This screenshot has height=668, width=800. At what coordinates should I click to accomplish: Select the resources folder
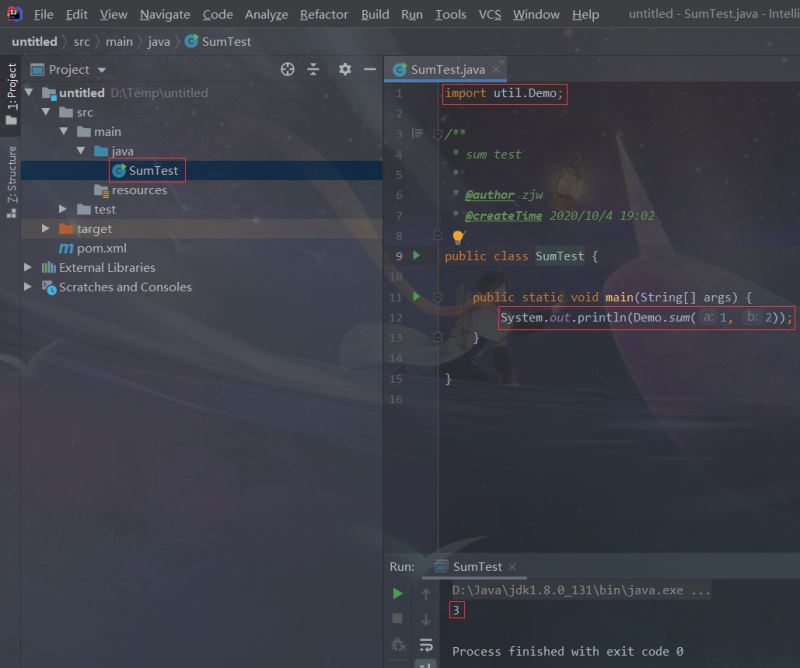pos(131,190)
